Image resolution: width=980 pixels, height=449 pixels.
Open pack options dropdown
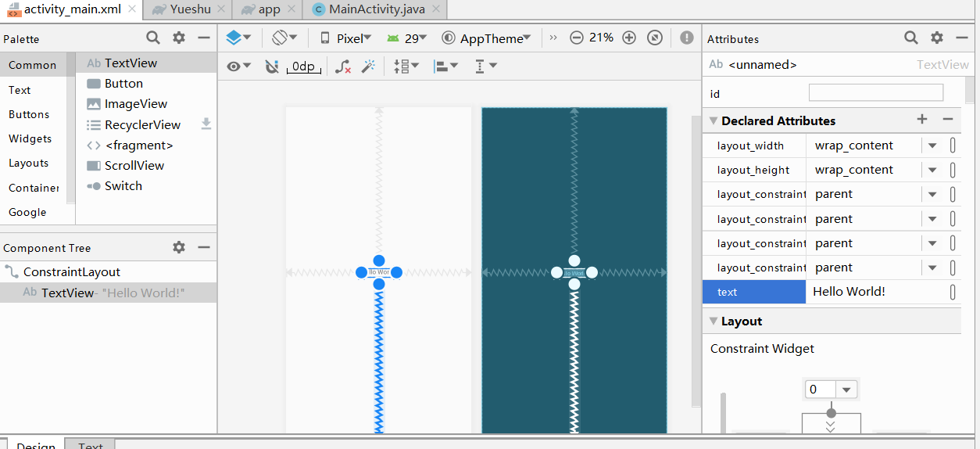click(x=406, y=66)
